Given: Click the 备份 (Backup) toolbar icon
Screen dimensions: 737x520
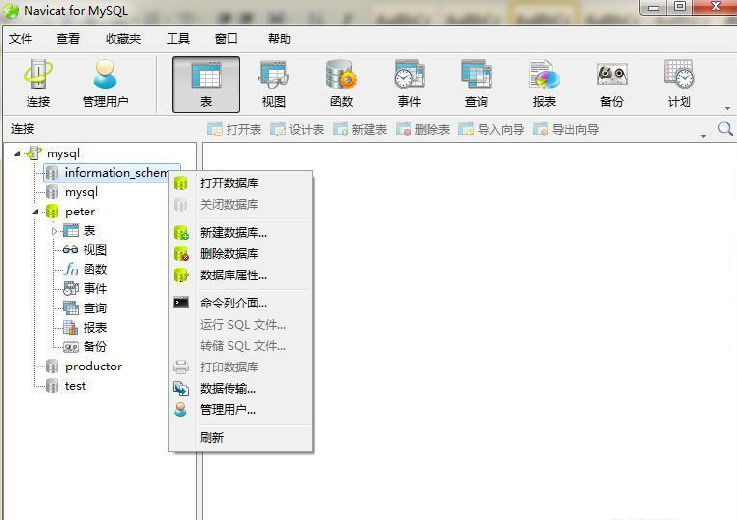Looking at the screenshot, I should click(612, 84).
